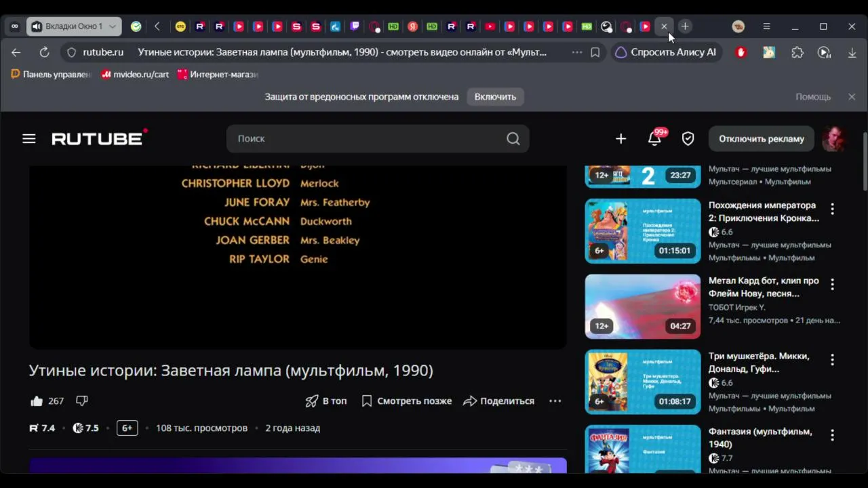This screenshot has width=868, height=488.
Task: Add video to 'Смотреть позже'
Action: 406,401
